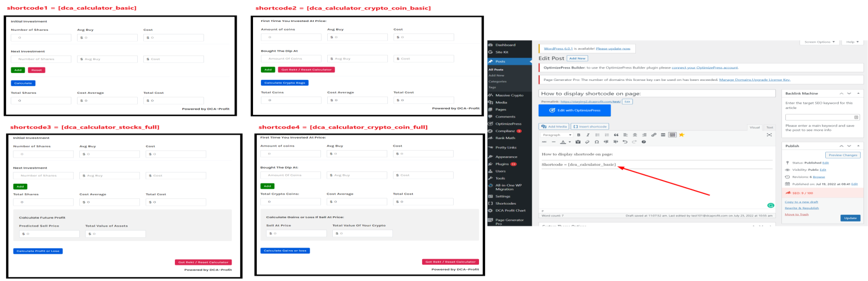Click the Move to Trash link

tap(797, 214)
